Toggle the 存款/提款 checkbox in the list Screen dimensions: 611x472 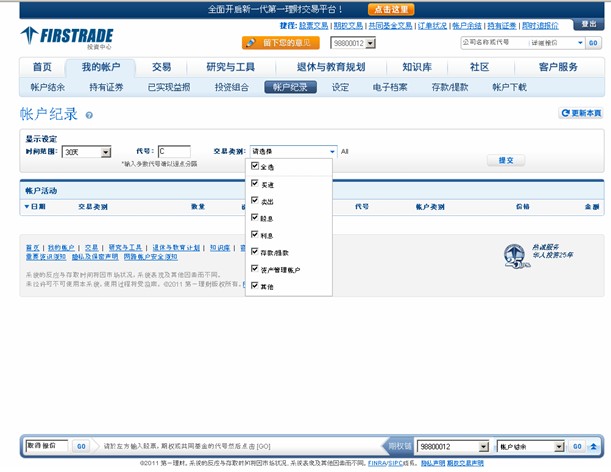pyautogui.click(x=255, y=252)
